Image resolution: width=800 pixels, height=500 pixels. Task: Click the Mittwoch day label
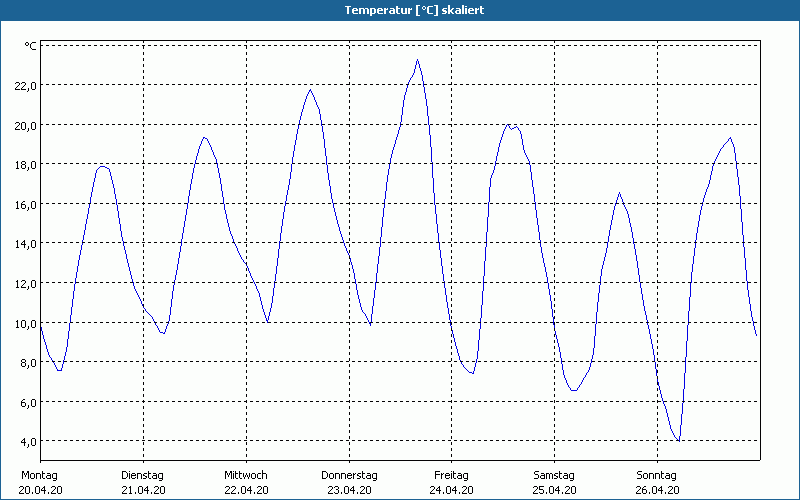pyautogui.click(x=245, y=475)
